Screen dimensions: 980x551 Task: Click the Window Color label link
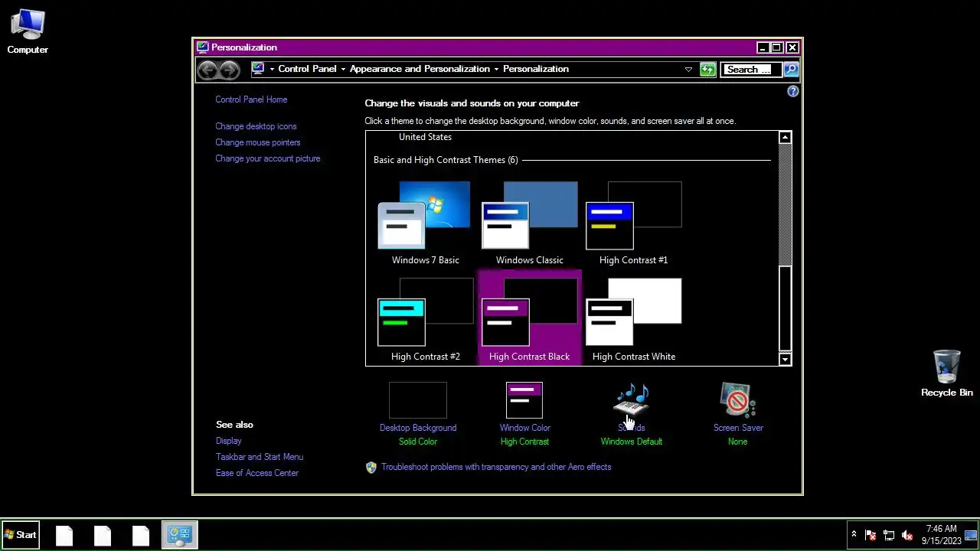point(525,428)
